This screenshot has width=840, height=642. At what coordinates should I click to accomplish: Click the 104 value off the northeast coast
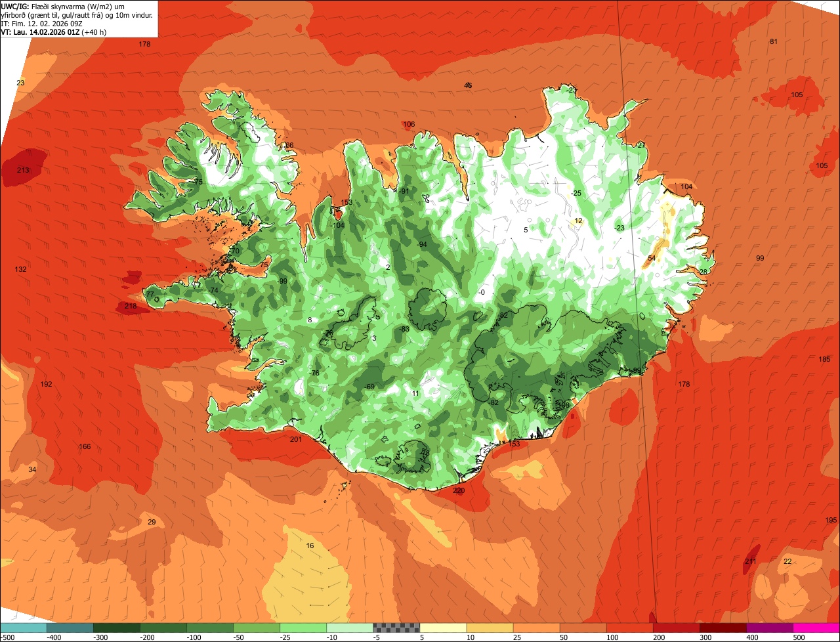pyautogui.click(x=686, y=186)
